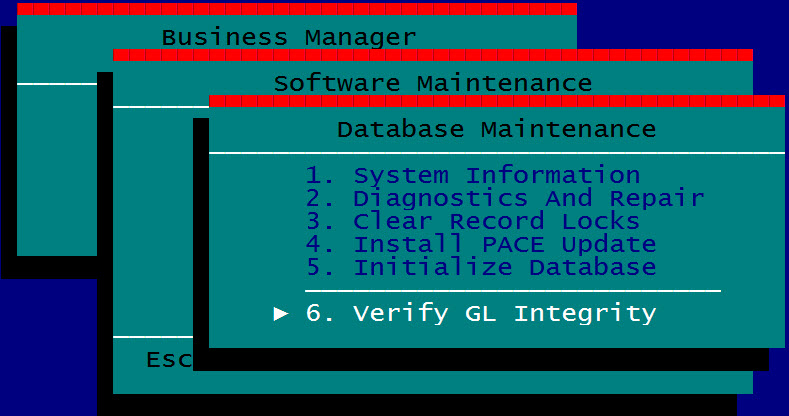Launch Install PACE Update
Viewport: 789px width, 416px height.
coord(480,245)
